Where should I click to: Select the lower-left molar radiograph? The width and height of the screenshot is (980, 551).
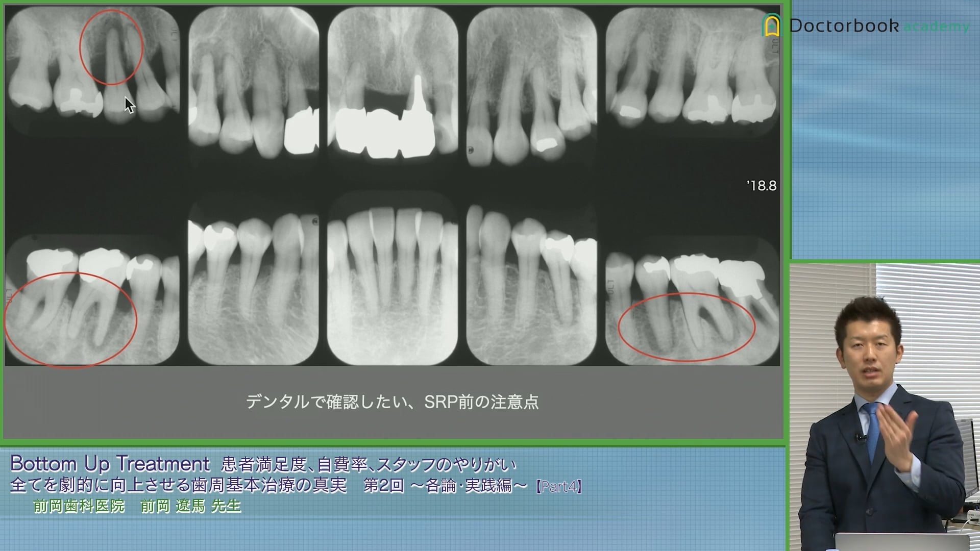[92, 300]
